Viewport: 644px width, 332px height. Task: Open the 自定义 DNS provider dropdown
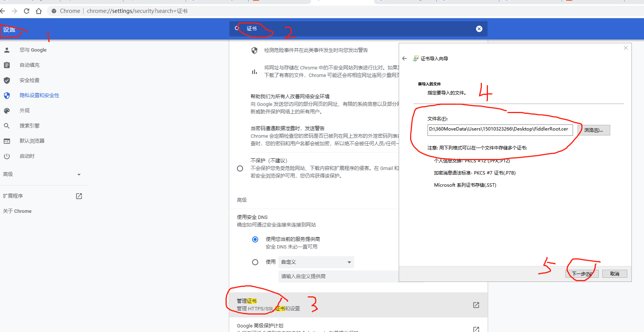tap(316, 262)
